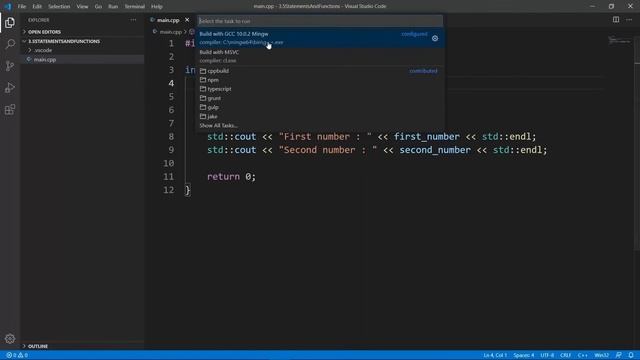The image size is (640, 360).
Task: Click Ln 4, Col 1 status entry
Action: tap(495, 355)
